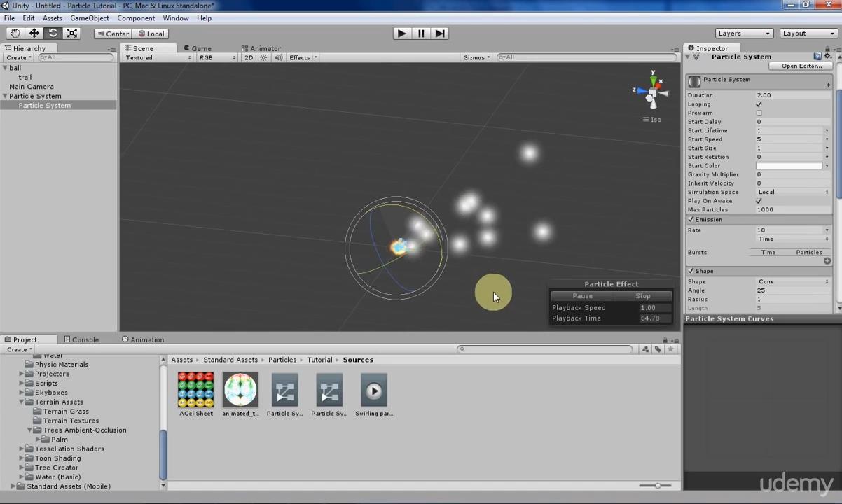The width and height of the screenshot is (842, 504).
Task: Pause the particle effect
Action: click(582, 296)
